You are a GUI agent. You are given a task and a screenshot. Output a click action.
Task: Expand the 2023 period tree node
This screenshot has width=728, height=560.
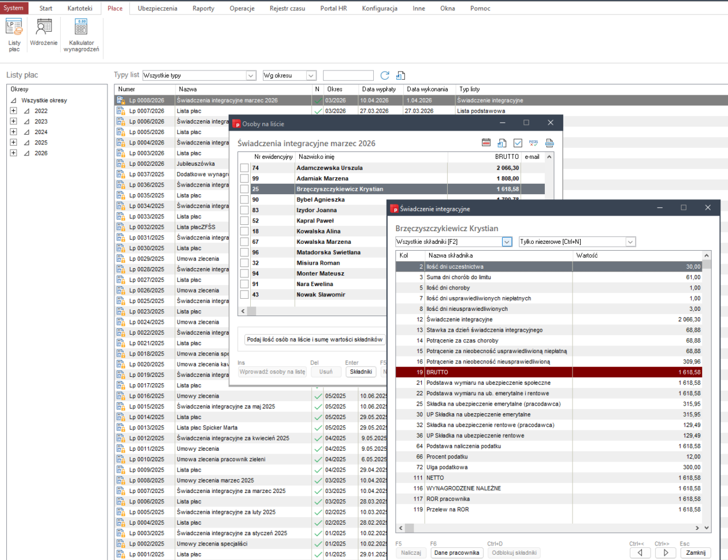[13, 121]
